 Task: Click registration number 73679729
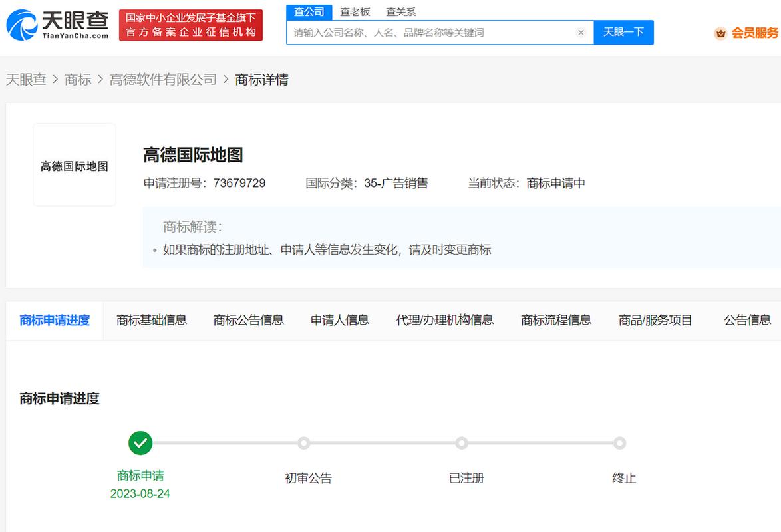point(239,184)
